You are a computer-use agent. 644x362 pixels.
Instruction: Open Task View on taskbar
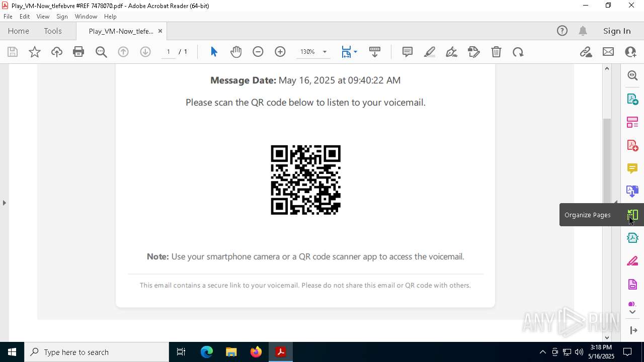(x=181, y=352)
